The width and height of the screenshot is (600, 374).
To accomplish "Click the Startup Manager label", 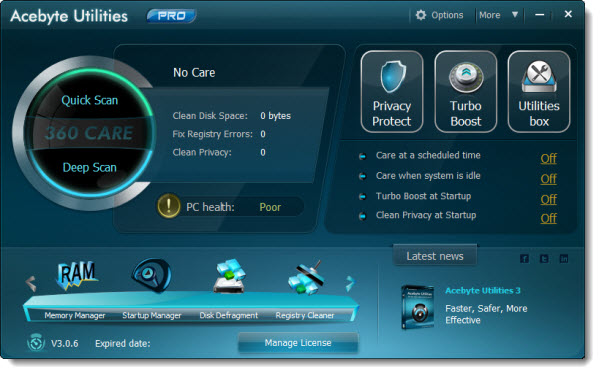I will [x=152, y=315].
